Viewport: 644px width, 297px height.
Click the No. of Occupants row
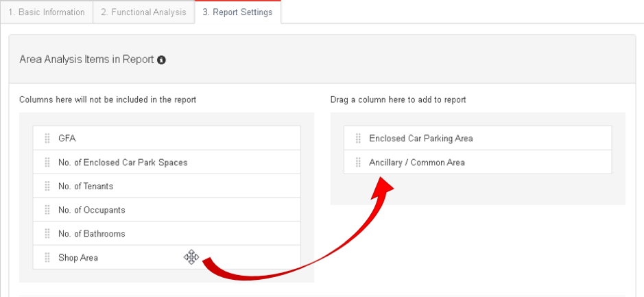pyautogui.click(x=167, y=209)
